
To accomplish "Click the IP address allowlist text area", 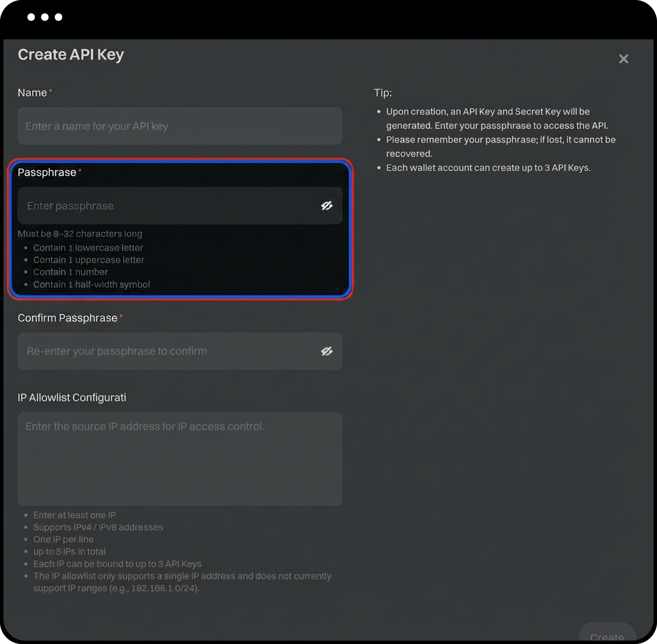I will tap(180, 458).
